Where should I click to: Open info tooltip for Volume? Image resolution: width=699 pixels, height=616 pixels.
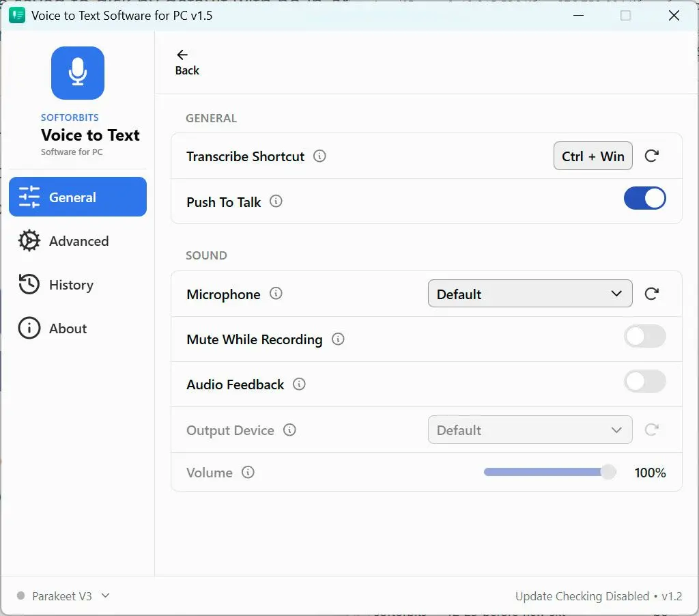click(248, 472)
